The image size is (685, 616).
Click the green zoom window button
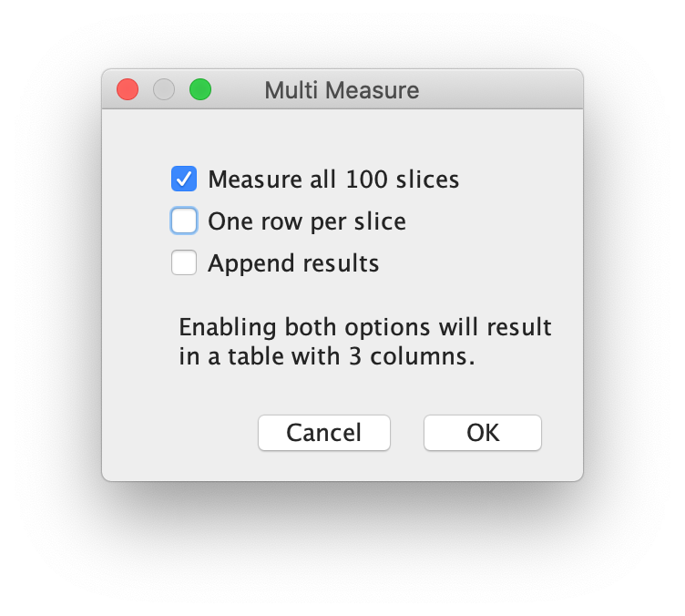199,90
